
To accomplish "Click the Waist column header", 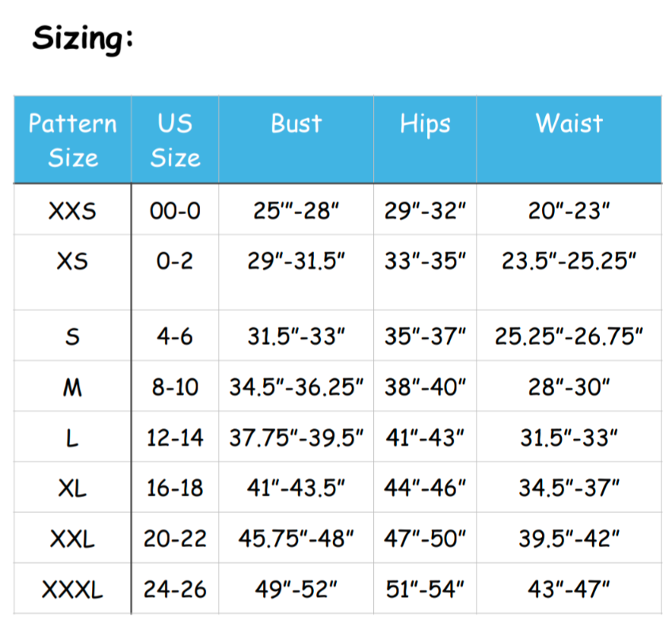I will click(569, 124).
